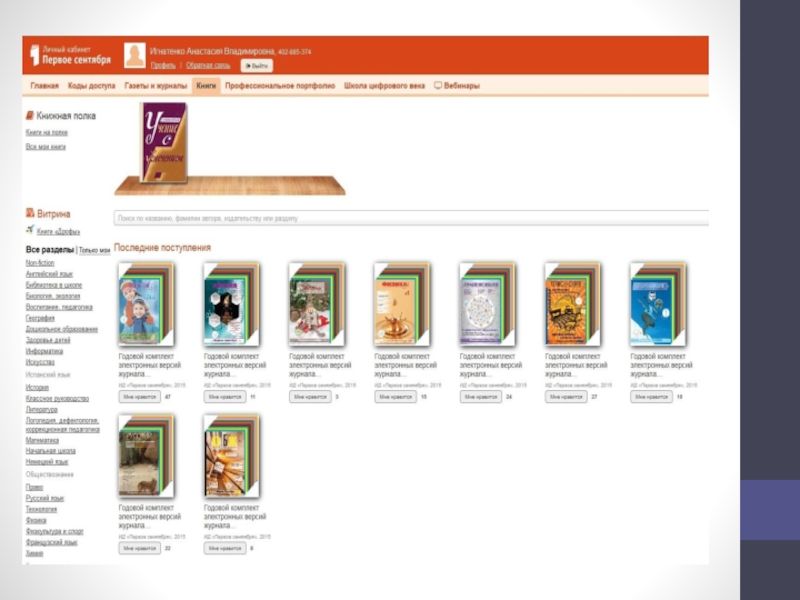Click the Первое сентября logo icon
The height and width of the screenshot is (600, 800).
[x=35, y=55]
